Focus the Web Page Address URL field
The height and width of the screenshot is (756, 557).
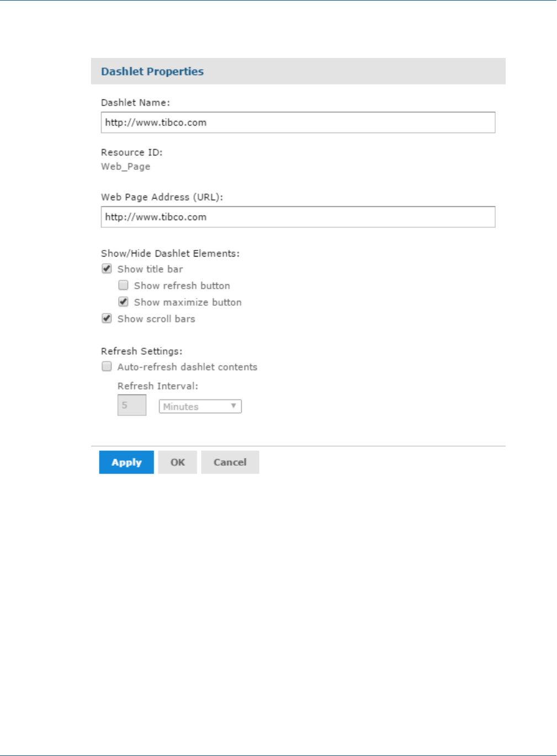click(298, 217)
